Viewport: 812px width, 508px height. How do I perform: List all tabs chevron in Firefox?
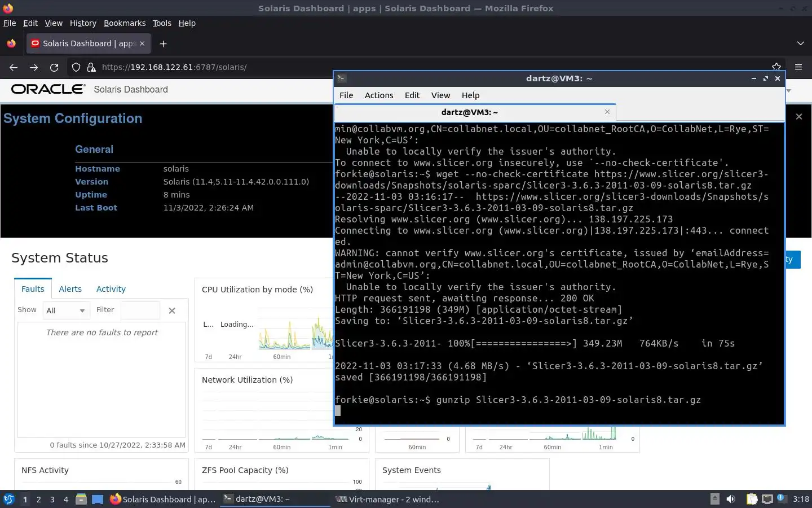point(801,43)
